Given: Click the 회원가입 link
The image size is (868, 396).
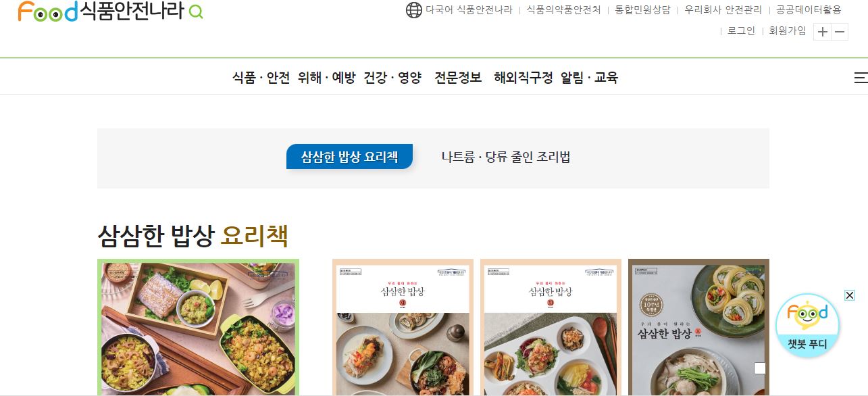Looking at the screenshot, I should tap(788, 30).
